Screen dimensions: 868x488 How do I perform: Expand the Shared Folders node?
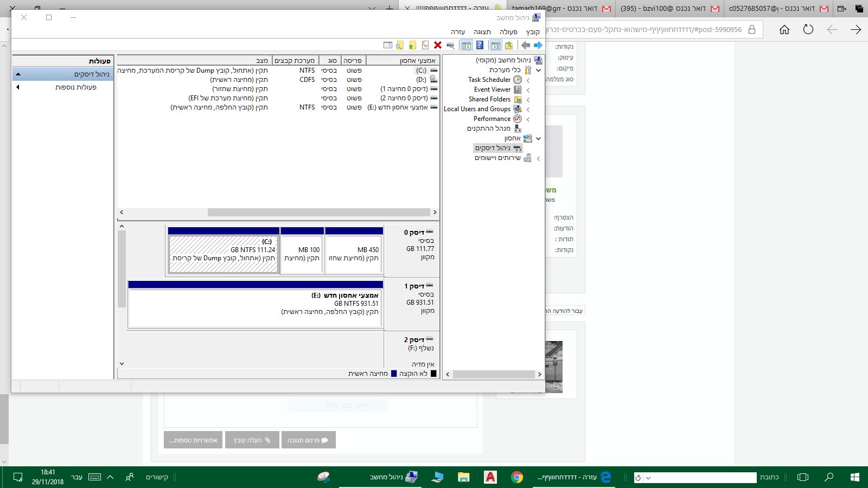[528, 100]
